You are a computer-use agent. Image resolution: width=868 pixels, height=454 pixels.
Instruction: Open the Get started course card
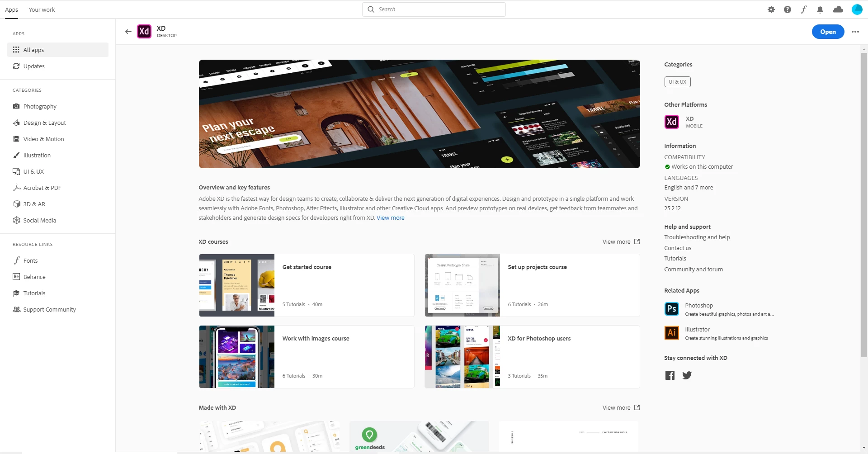point(307,285)
